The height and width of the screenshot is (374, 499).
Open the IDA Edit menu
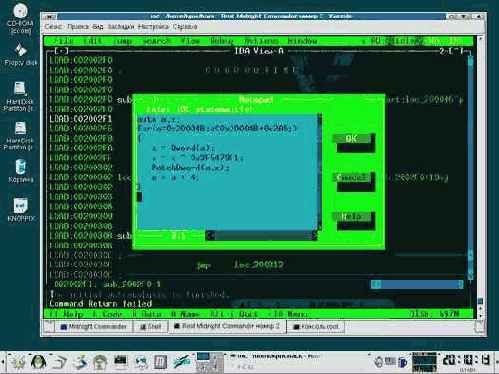coord(92,41)
